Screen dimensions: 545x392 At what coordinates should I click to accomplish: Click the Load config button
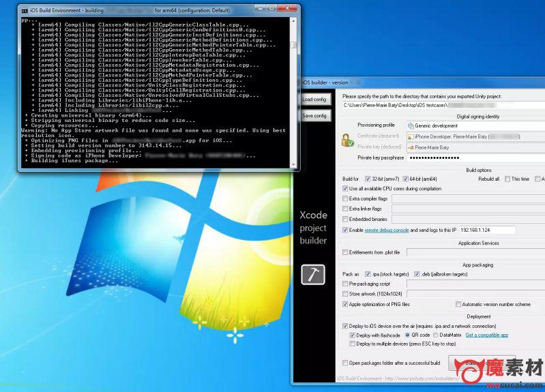pyautogui.click(x=314, y=100)
